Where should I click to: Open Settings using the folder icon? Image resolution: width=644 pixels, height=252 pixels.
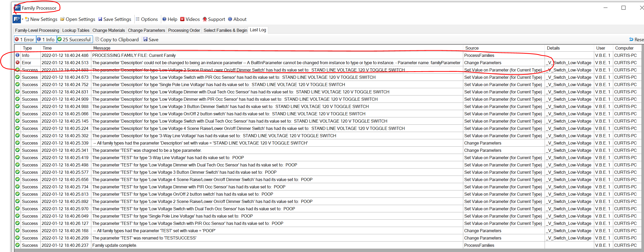[62, 19]
